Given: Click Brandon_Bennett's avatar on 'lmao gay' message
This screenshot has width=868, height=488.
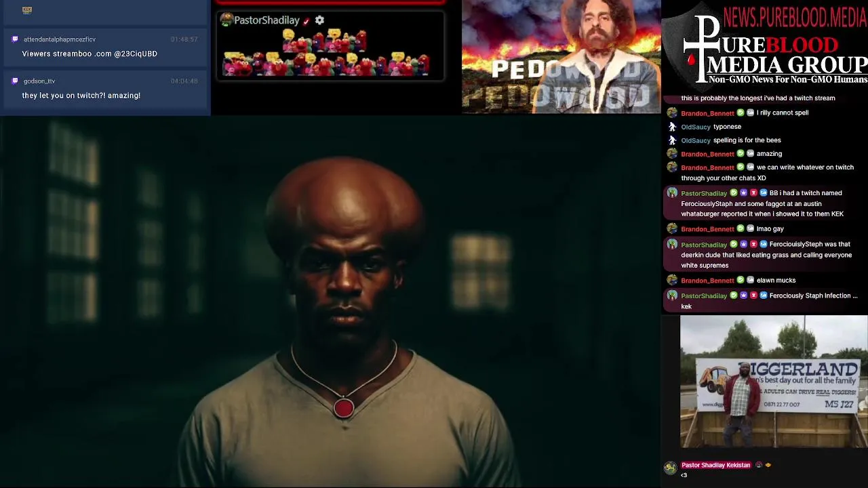Looking at the screenshot, I should (x=672, y=228).
